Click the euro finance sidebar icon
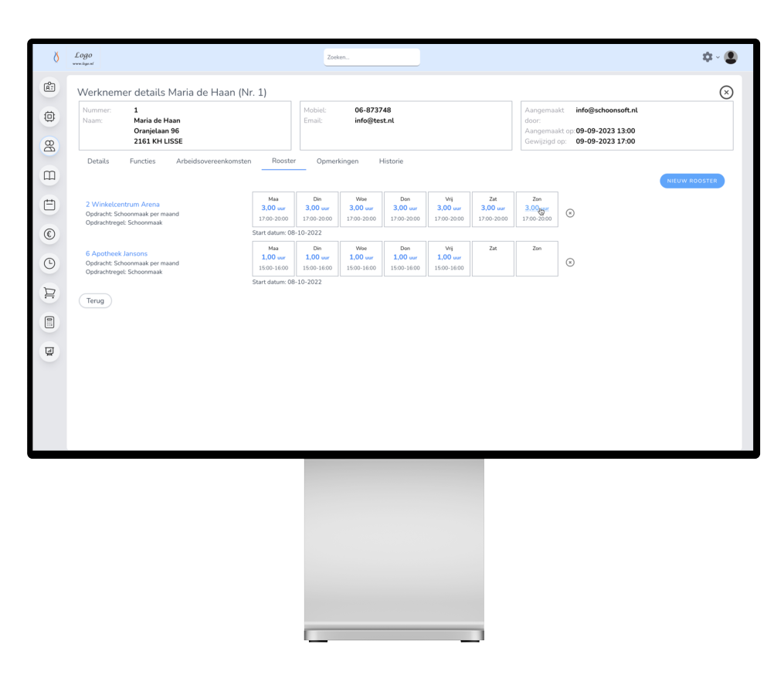The image size is (784, 678). click(x=49, y=234)
